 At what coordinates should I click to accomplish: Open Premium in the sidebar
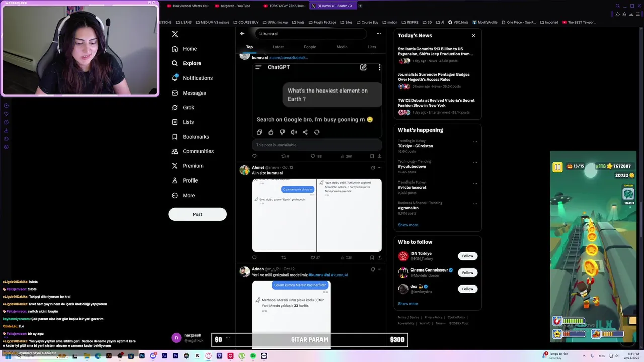(x=188, y=166)
